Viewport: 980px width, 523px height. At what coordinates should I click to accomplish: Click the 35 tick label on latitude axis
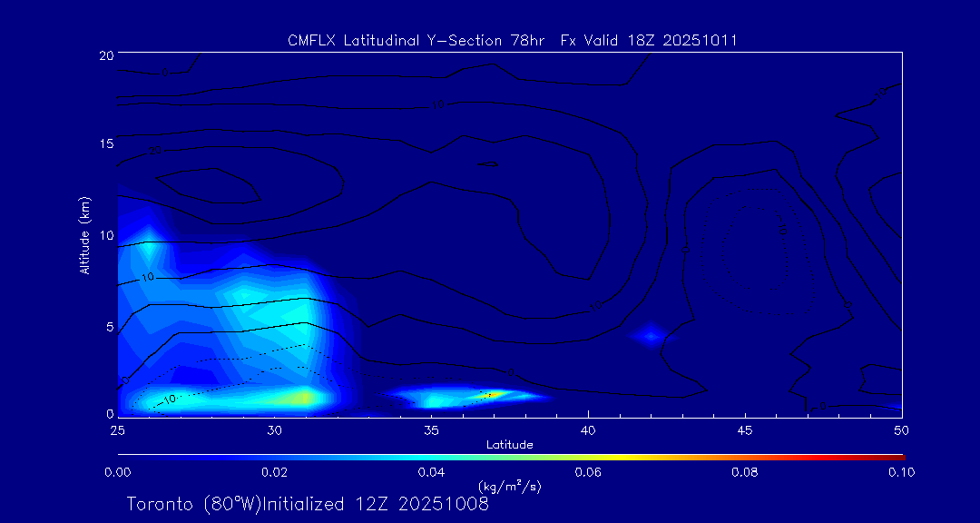pos(431,429)
